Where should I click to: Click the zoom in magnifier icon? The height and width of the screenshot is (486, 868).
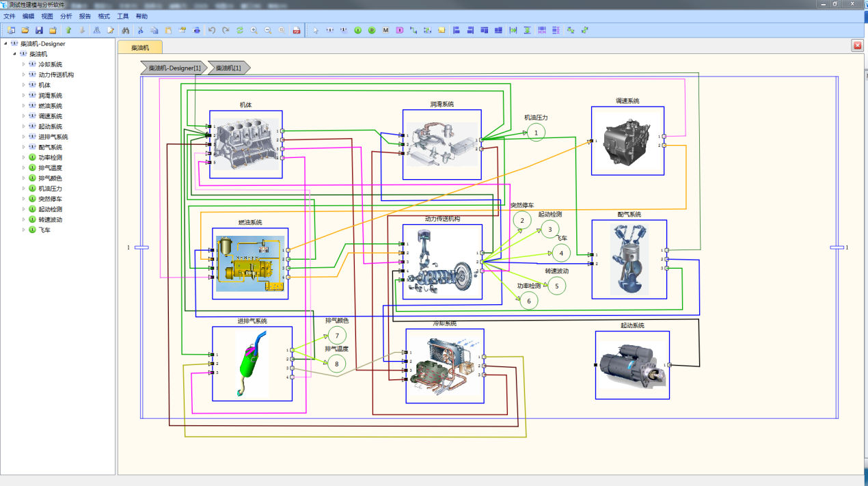254,30
